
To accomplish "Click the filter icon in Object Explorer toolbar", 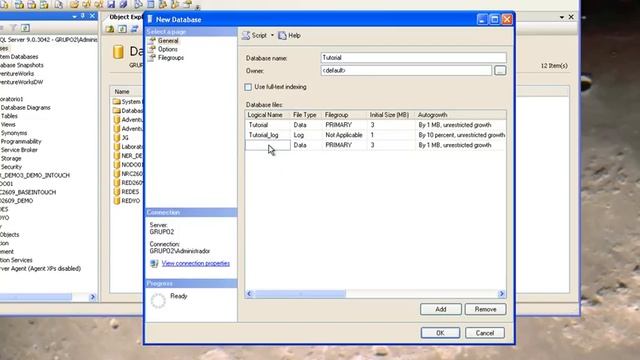I will click(13, 28).
